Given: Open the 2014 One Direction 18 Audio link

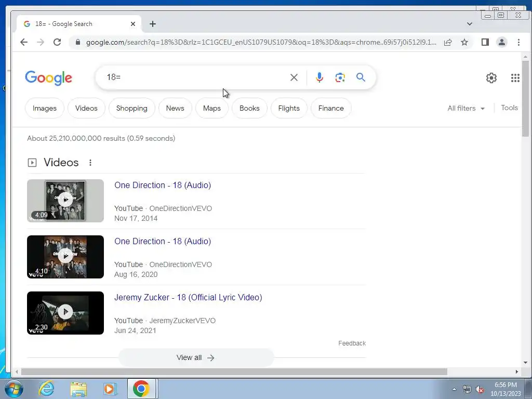Looking at the screenshot, I should [163, 185].
